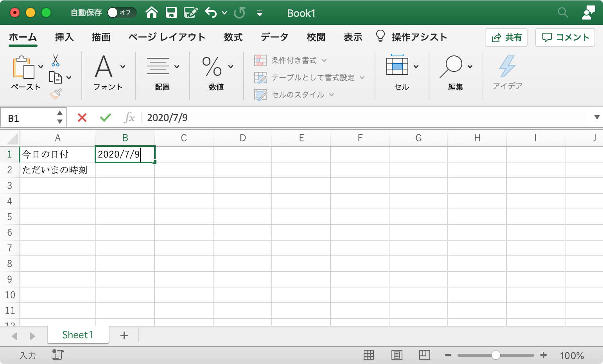Open the 数値 number format group
The image size is (603, 364).
click(x=216, y=73)
